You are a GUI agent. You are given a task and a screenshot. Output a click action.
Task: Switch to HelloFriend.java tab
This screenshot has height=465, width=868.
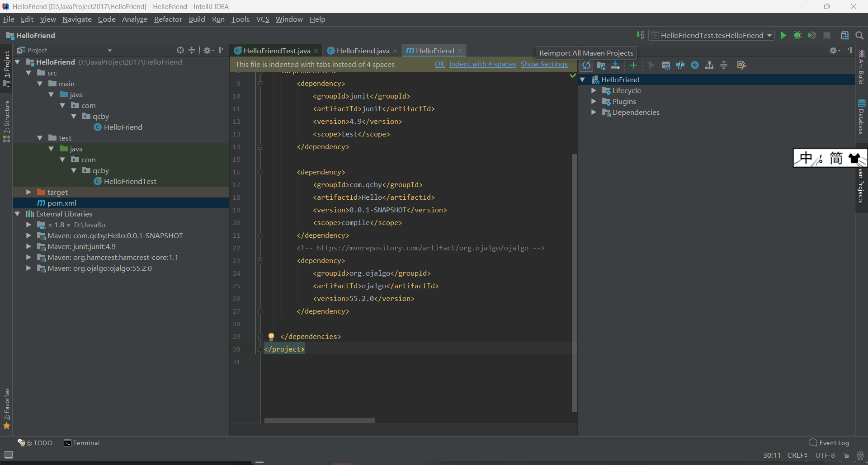coord(363,51)
